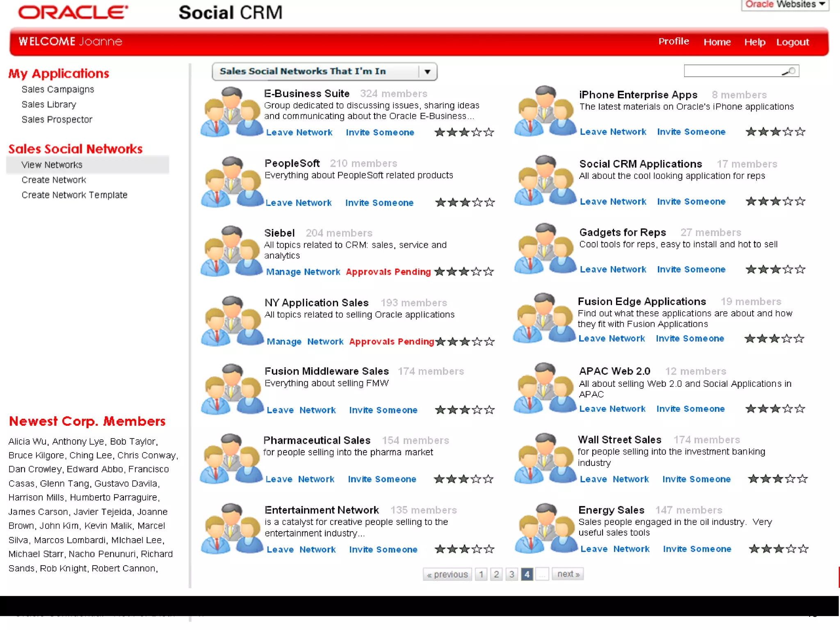Click the Gadgets for Reps group icon
Viewport: 840px width, 630px height.
pos(546,249)
